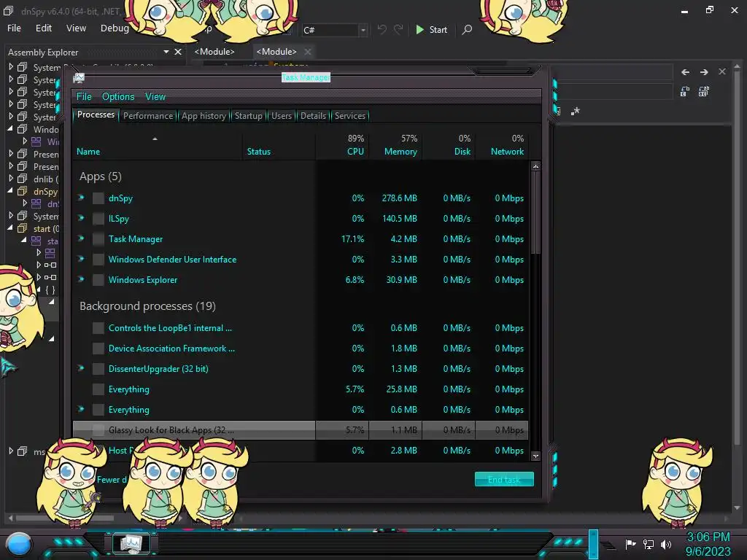Toggle the regular expression search icon
The image size is (747, 560).
[x=576, y=111]
